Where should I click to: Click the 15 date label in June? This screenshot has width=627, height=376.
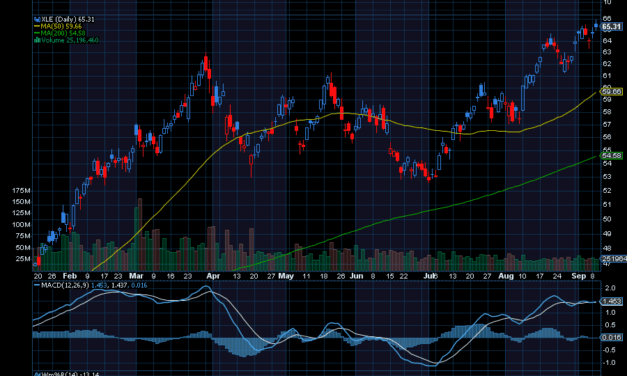tap(390, 276)
